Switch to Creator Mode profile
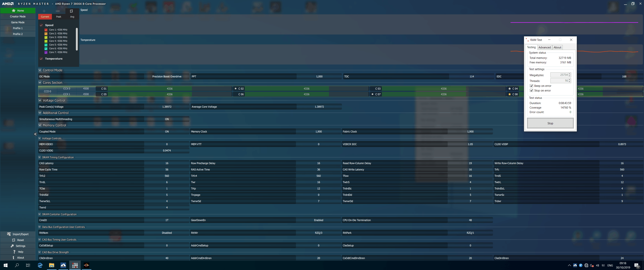This screenshot has height=270, width=644. 18,16
